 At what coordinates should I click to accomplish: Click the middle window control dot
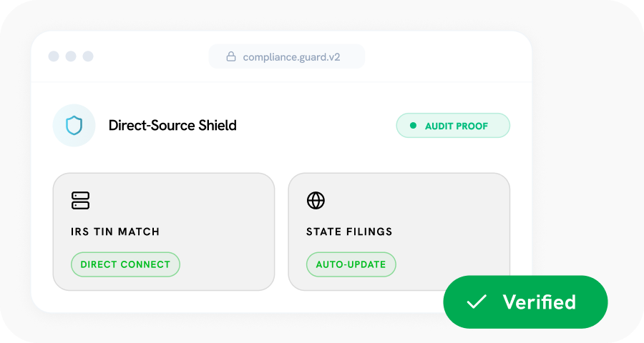tap(71, 56)
